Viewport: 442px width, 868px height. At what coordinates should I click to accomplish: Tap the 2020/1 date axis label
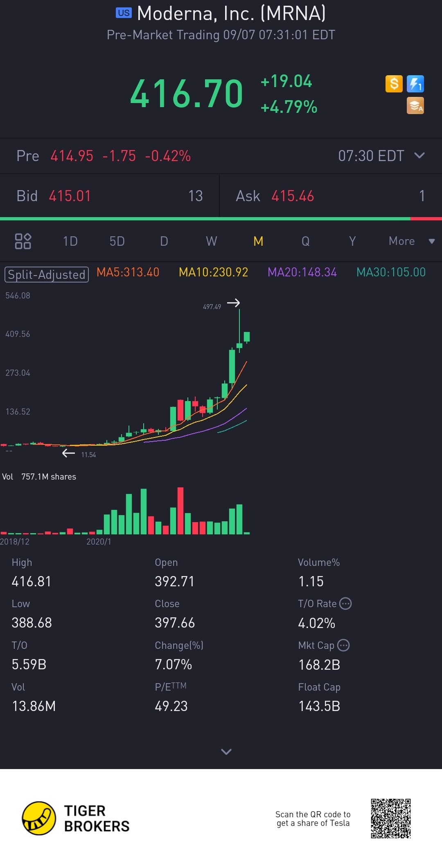coord(99,542)
